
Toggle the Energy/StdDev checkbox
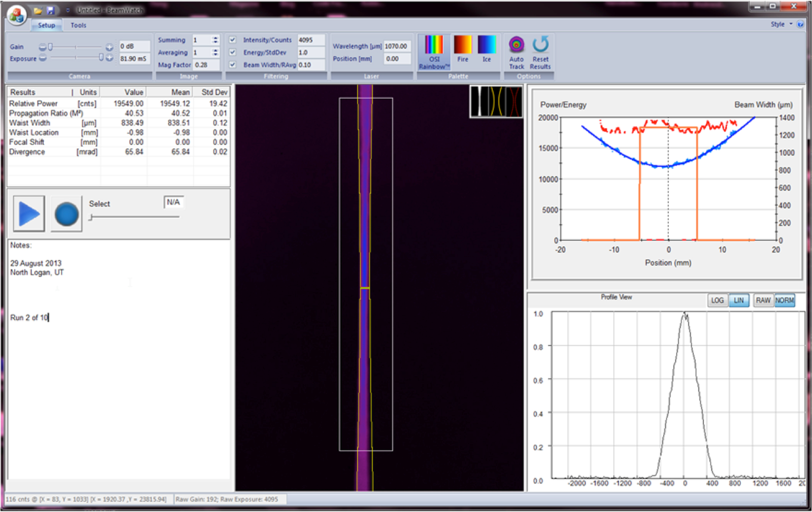233,52
